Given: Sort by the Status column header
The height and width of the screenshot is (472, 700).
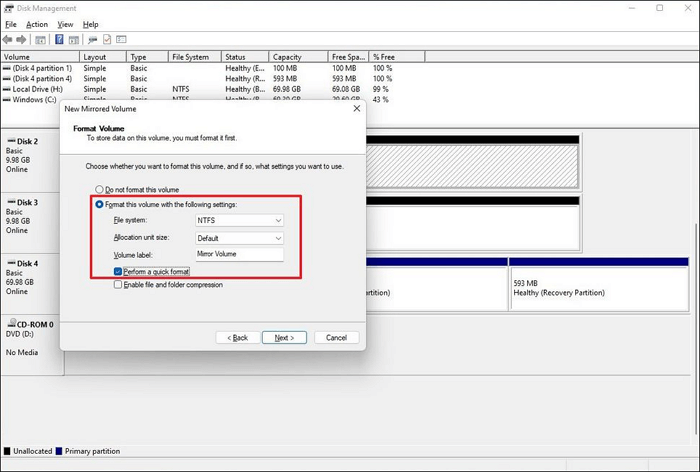Looking at the screenshot, I should pos(245,57).
